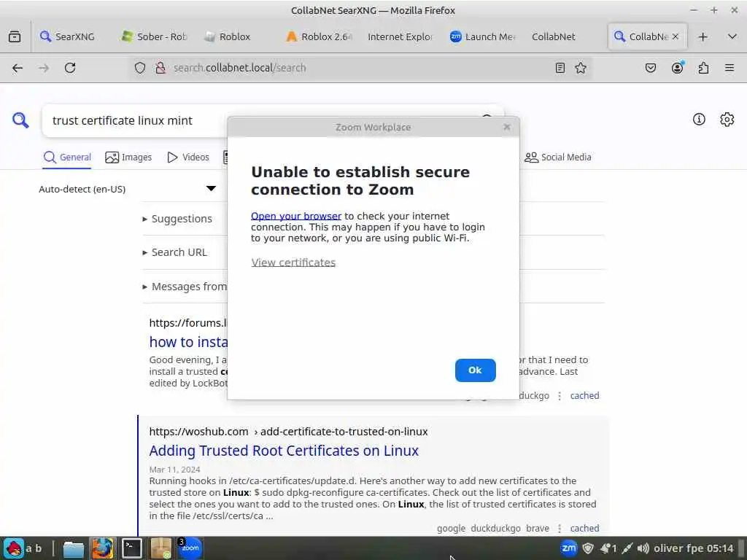Open the Extensions puzzle icon
The width and height of the screenshot is (747, 560).
[703, 68]
